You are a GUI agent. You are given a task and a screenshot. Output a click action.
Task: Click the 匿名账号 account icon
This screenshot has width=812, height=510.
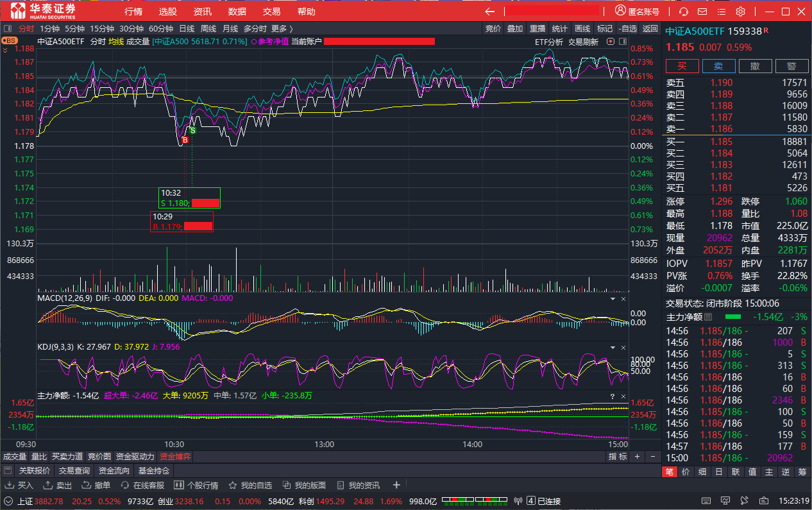620,11
